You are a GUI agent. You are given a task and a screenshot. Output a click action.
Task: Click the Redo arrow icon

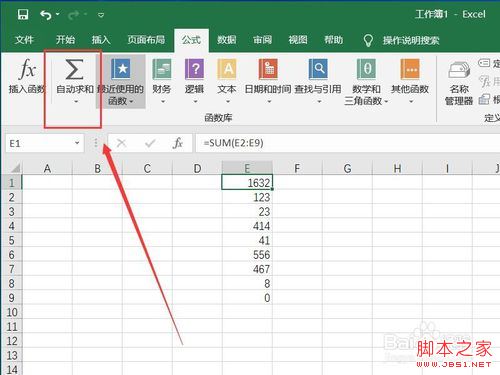(x=73, y=15)
